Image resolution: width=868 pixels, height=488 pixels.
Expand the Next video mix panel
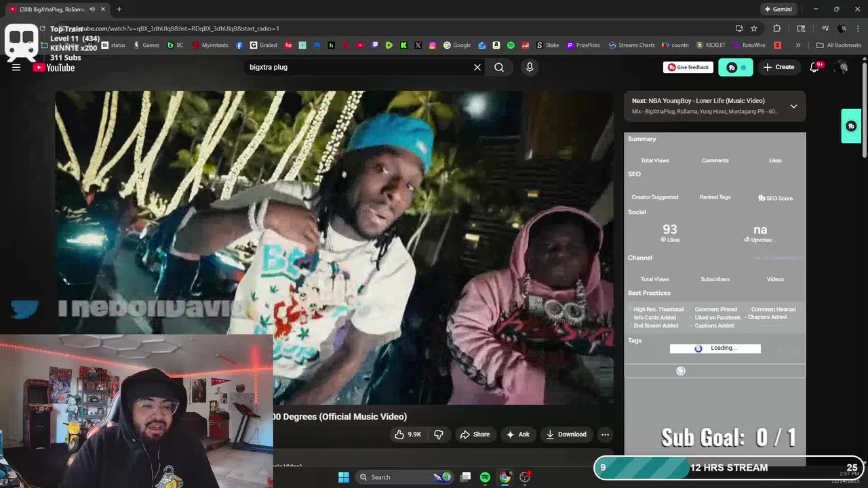[x=793, y=106]
